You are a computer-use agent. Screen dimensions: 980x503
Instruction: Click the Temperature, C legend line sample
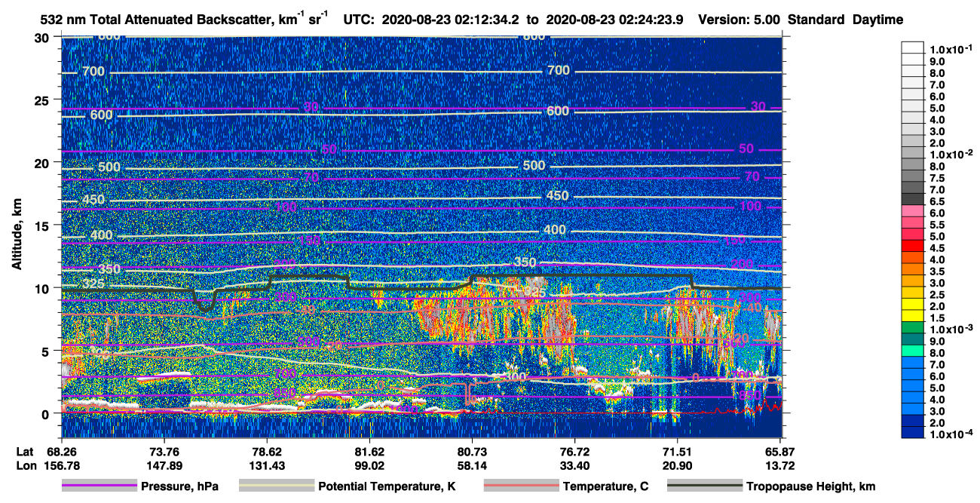[521, 486]
